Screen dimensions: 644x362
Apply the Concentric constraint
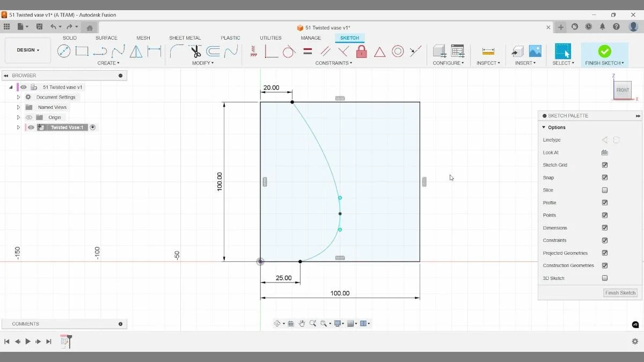coord(398,51)
